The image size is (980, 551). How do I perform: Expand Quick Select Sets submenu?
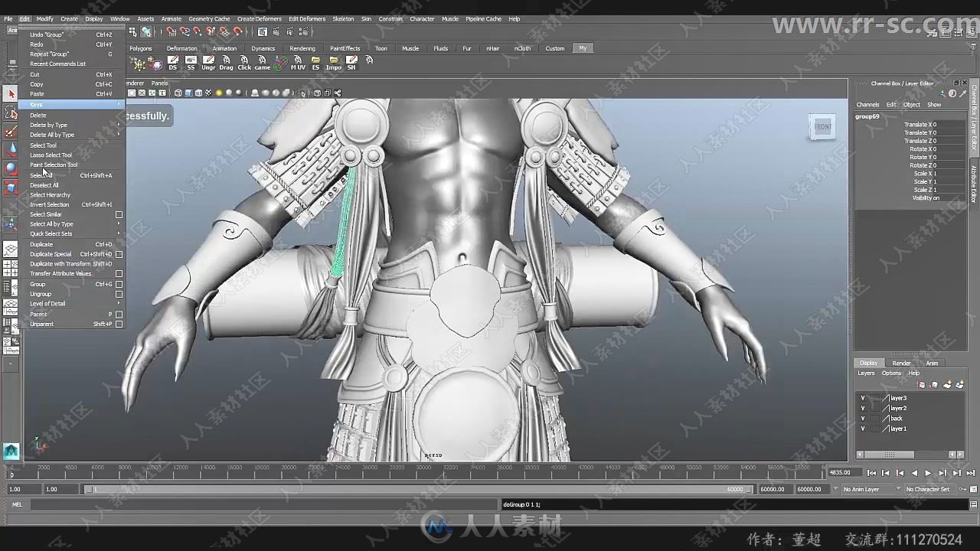[x=72, y=233]
